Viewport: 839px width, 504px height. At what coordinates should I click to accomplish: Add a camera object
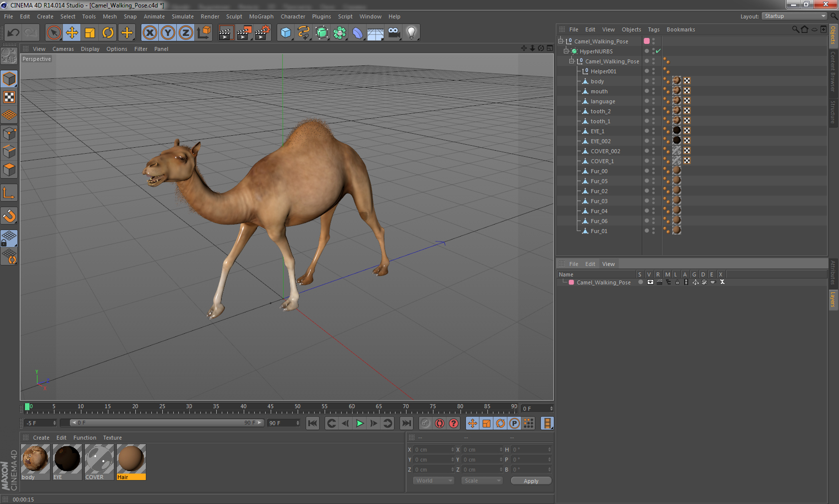tap(394, 33)
